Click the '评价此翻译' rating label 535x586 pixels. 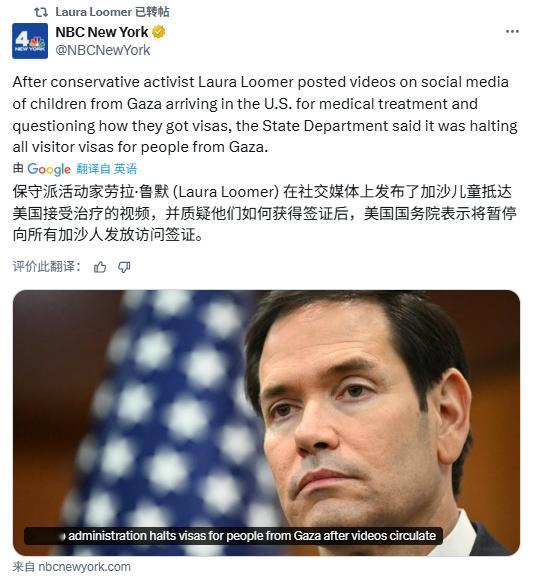tap(46, 267)
